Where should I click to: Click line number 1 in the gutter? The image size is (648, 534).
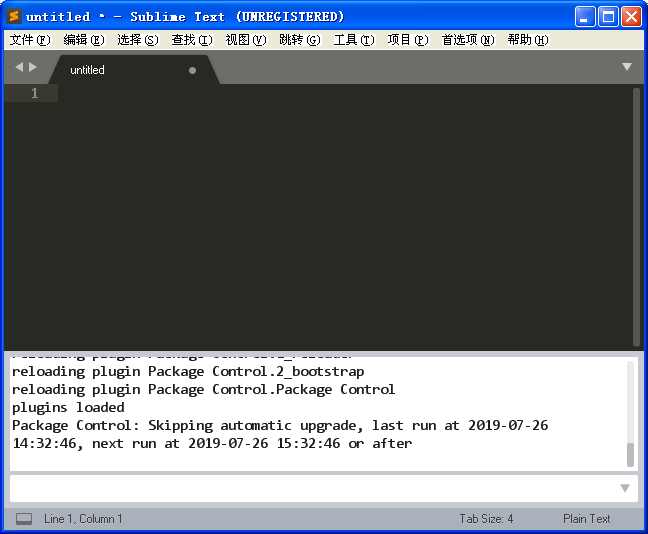tap(35, 93)
